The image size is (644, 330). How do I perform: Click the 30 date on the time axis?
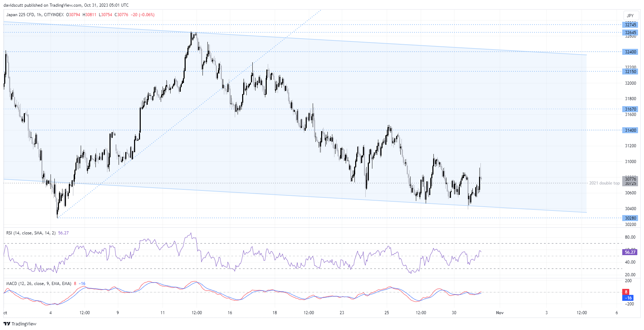[454, 313]
